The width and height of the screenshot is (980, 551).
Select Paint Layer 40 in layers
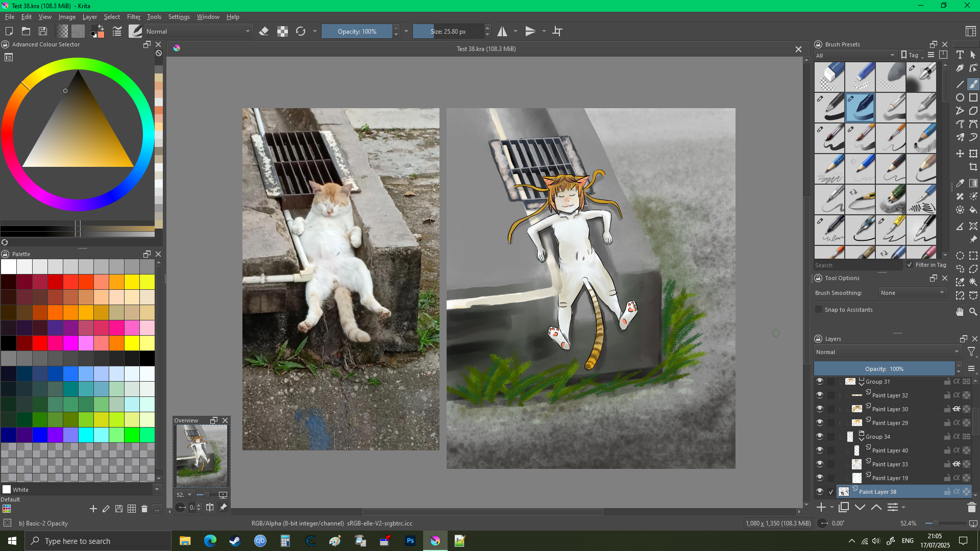[x=890, y=450]
